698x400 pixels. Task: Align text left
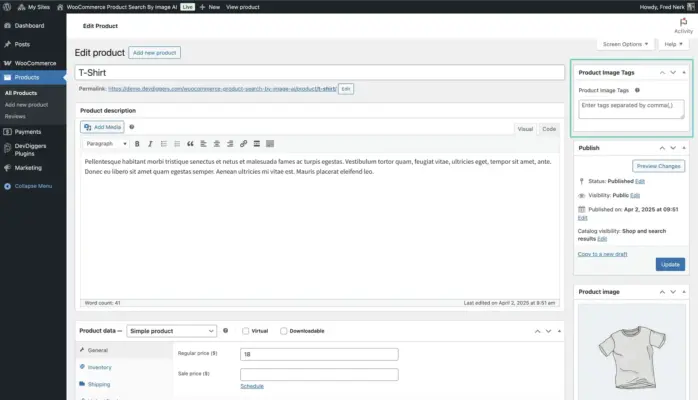click(203, 144)
